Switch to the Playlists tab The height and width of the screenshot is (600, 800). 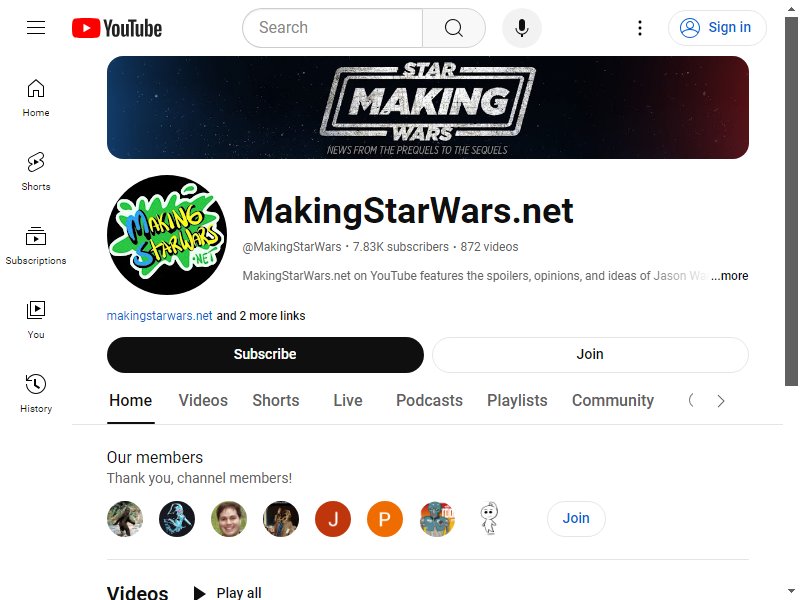tap(517, 401)
